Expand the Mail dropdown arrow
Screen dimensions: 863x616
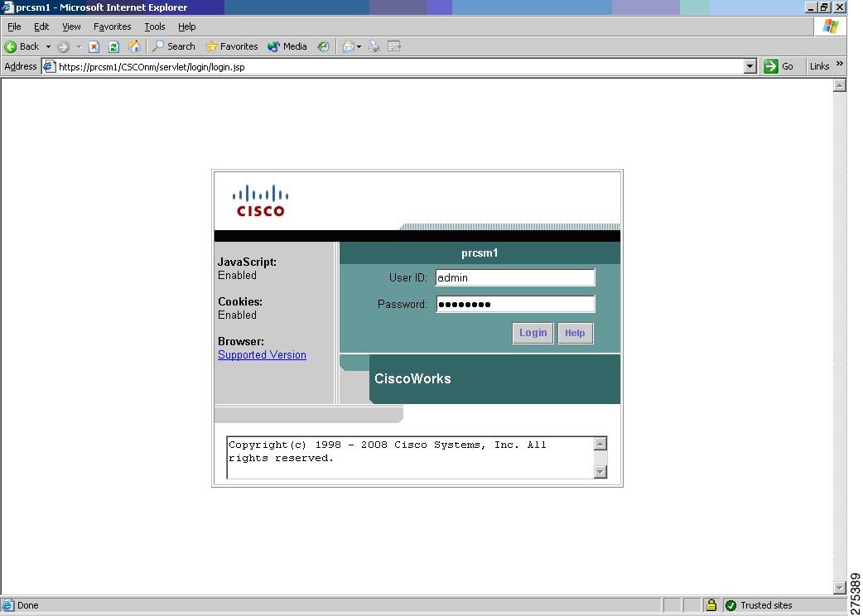click(x=359, y=46)
